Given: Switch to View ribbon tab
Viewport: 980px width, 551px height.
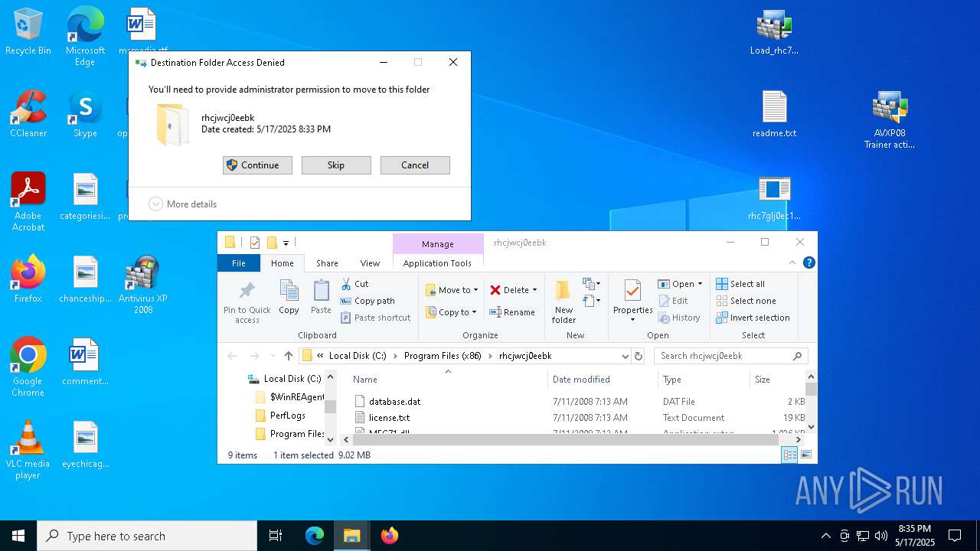Looking at the screenshot, I should click(x=370, y=263).
